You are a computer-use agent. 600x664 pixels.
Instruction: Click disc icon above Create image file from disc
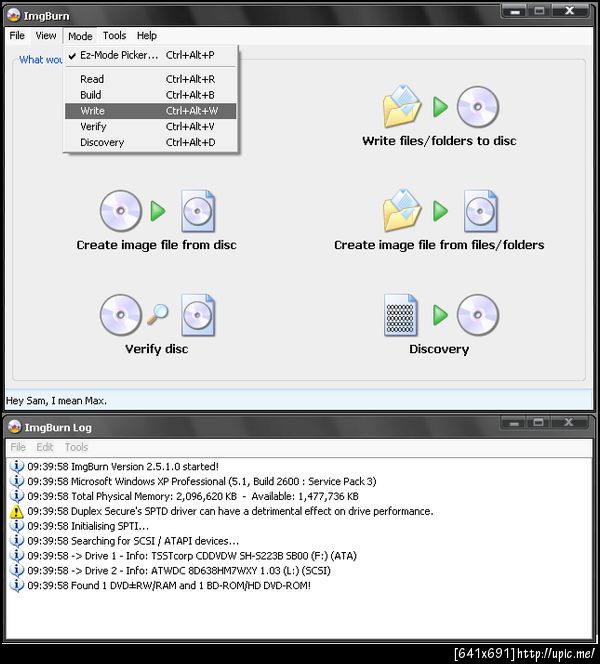pos(121,210)
